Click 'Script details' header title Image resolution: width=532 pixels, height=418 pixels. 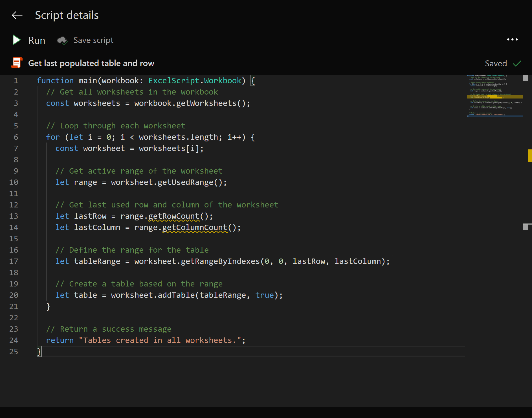[67, 15]
